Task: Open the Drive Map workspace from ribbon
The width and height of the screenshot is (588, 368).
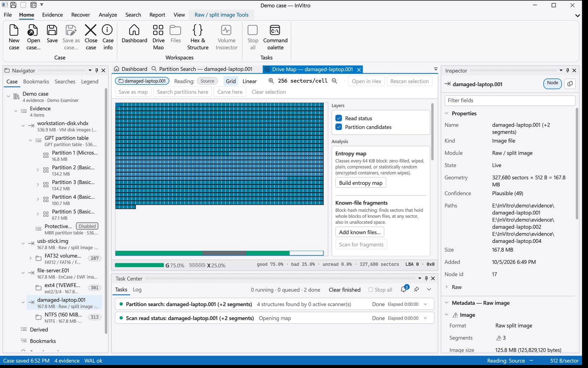Action: (x=158, y=37)
